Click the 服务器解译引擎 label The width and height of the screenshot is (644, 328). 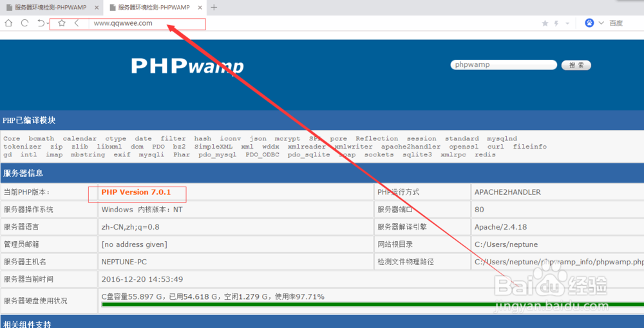[x=401, y=227]
